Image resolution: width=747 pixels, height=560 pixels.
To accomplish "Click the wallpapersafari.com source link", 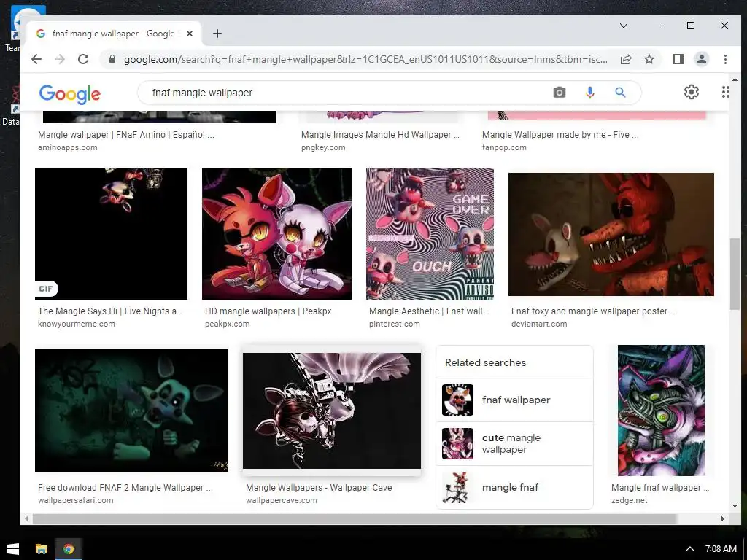I will coord(76,500).
